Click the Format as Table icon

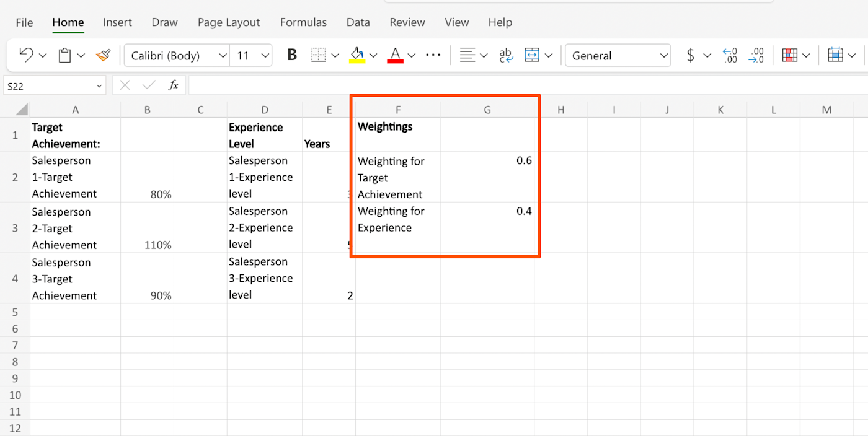[835, 54]
